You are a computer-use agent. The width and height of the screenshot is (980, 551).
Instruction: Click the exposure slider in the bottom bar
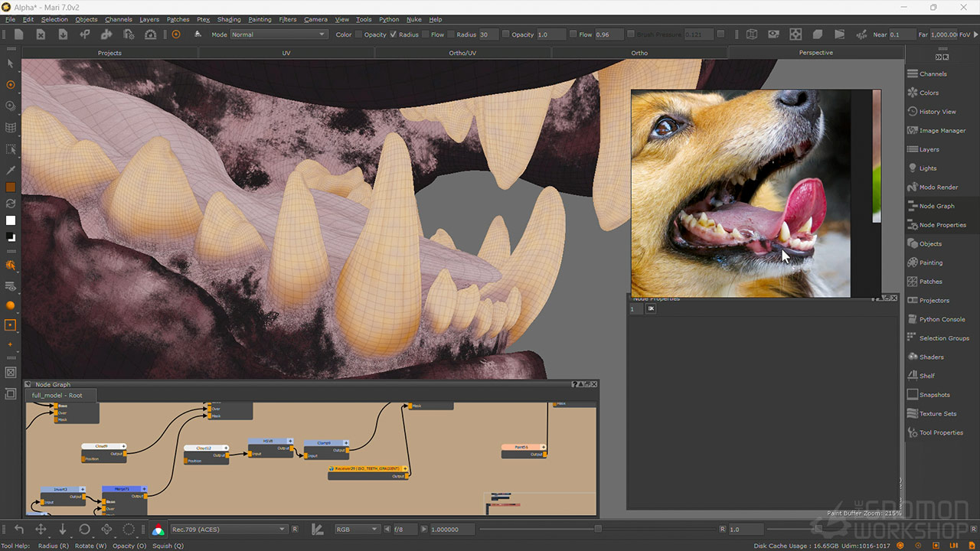[x=536, y=529]
